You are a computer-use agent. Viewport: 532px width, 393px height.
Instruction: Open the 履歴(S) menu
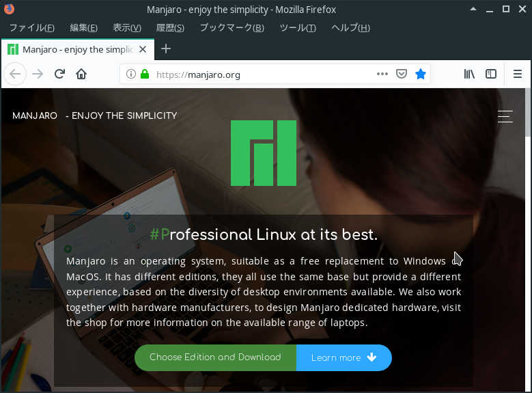pos(170,27)
